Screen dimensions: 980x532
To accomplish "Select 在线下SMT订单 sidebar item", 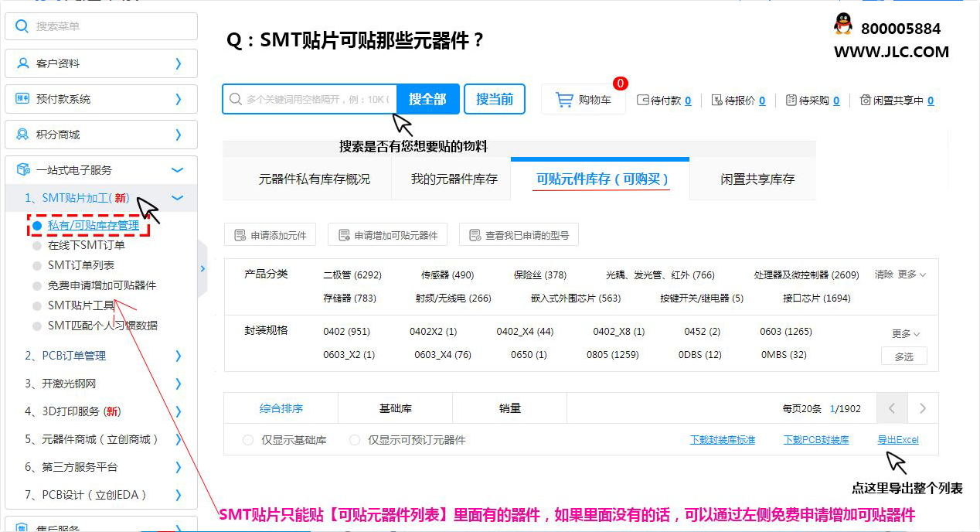I will pos(86,245).
